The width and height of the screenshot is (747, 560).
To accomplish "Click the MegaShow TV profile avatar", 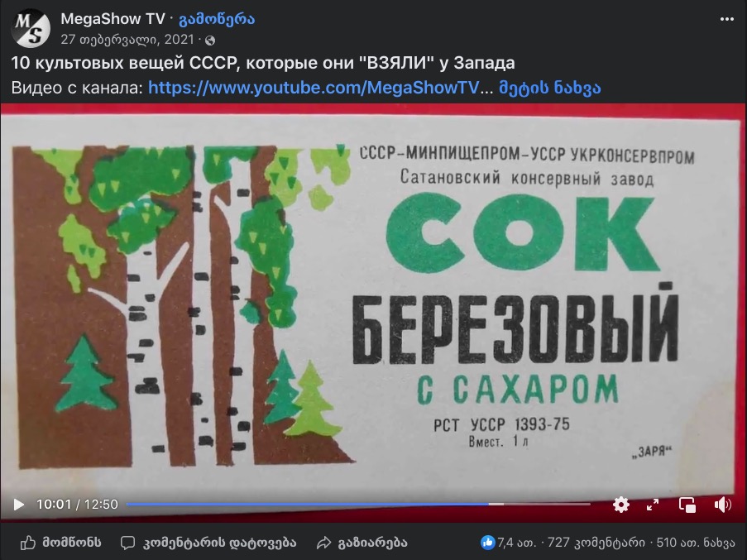I will pyautogui.click(x=31, y=29).
